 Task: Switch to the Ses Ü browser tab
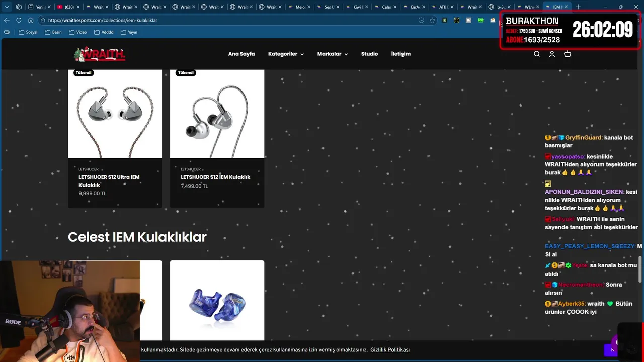[x=329, y=7]
